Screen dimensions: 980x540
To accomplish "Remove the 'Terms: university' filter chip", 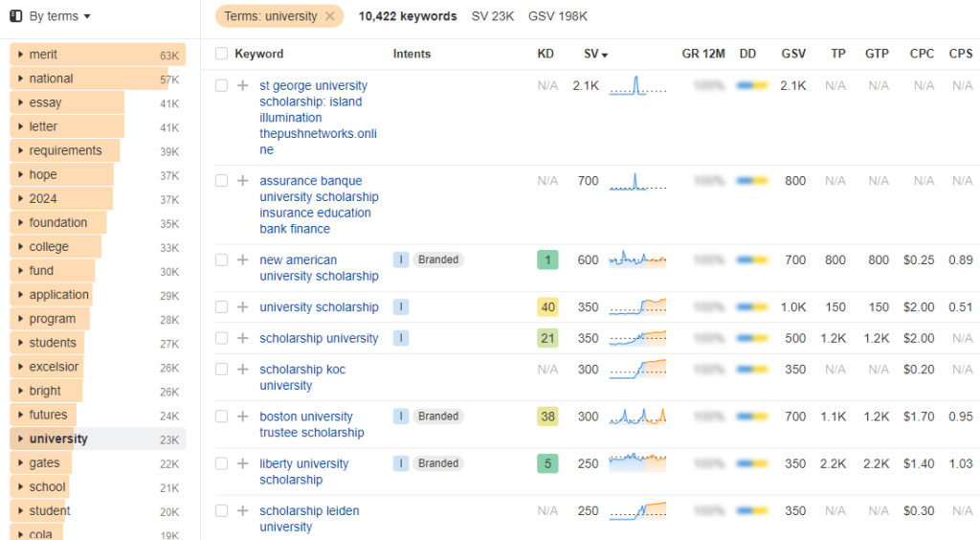I will tap(330, 16).
